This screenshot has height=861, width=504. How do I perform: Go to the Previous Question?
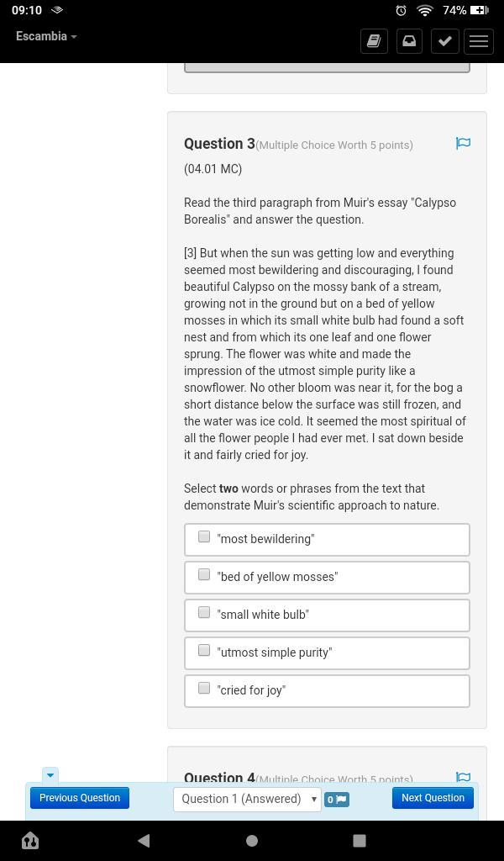[80, 798]
